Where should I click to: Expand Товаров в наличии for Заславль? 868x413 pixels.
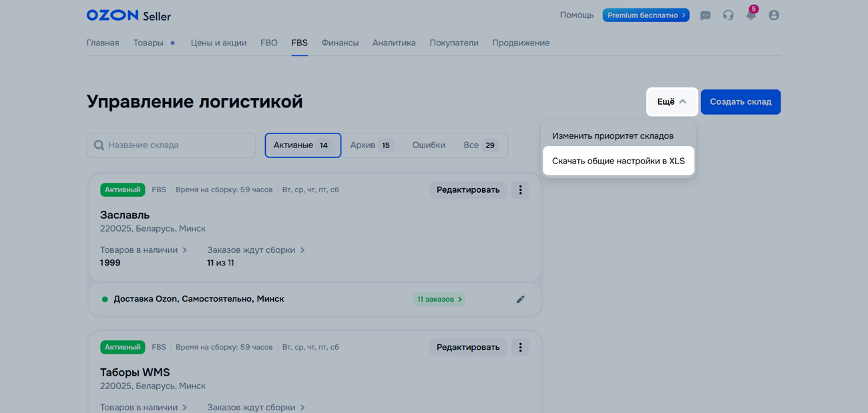144,250
